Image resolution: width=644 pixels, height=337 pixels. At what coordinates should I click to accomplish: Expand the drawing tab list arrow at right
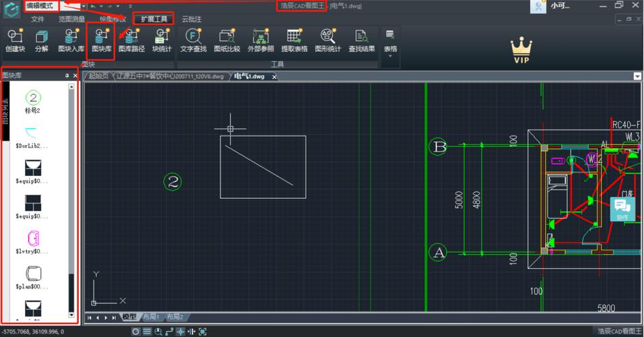tap(637, 76)
